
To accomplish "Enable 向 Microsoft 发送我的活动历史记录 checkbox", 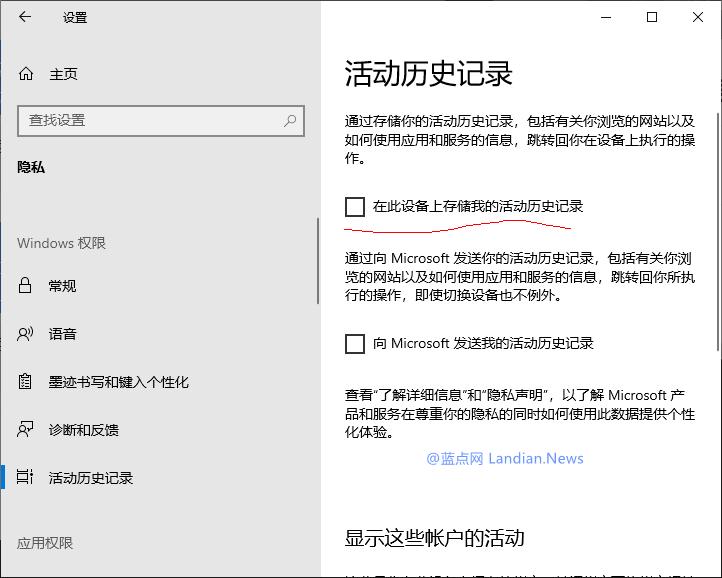I will pyautogui.click(x=355, y=344).
